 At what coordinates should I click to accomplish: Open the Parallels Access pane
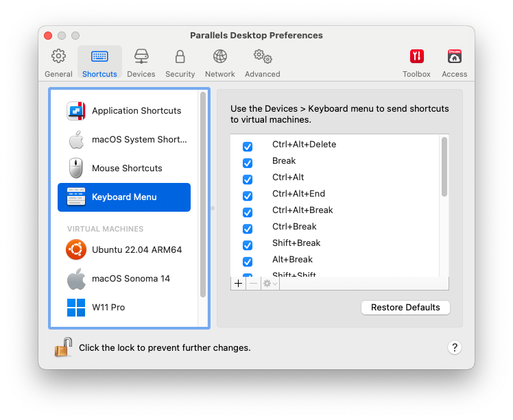tap(454, 62)
